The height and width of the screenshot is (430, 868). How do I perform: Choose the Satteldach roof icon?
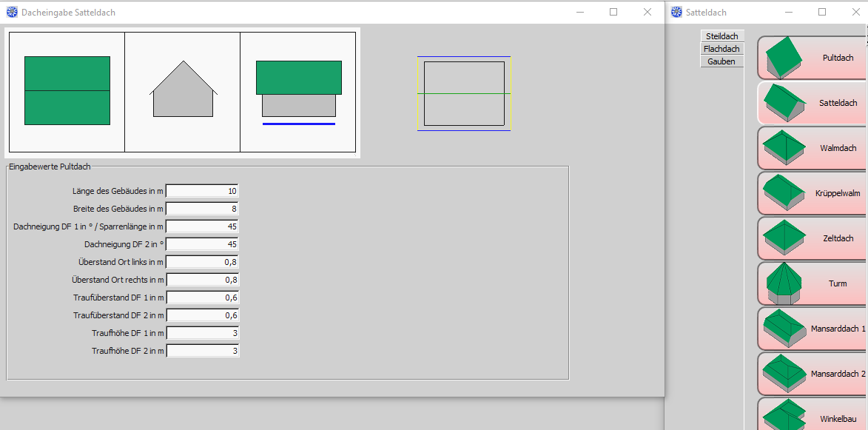pyautogui.click(x=812, y=103)
